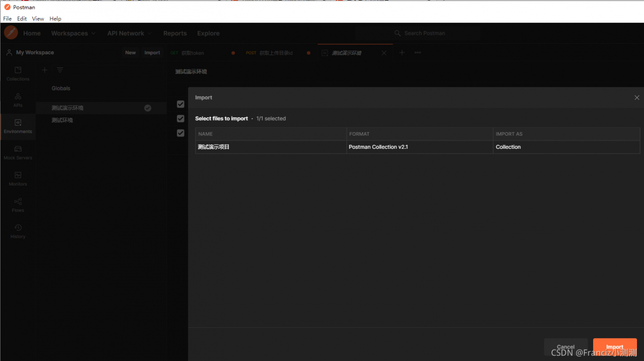
Task: Open Reports in top navigation
Action: [175, 33]
